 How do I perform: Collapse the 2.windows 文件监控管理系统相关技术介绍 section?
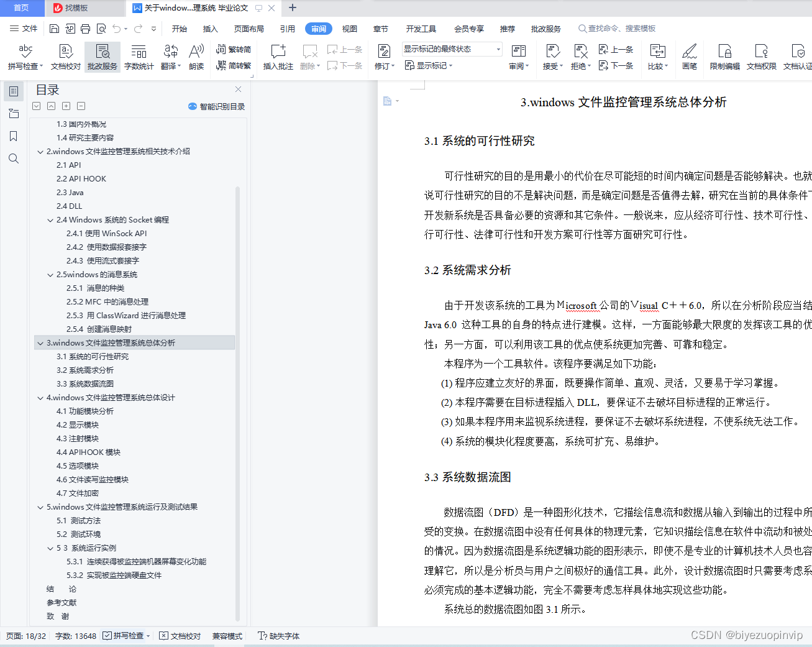(x=40, y=152)
